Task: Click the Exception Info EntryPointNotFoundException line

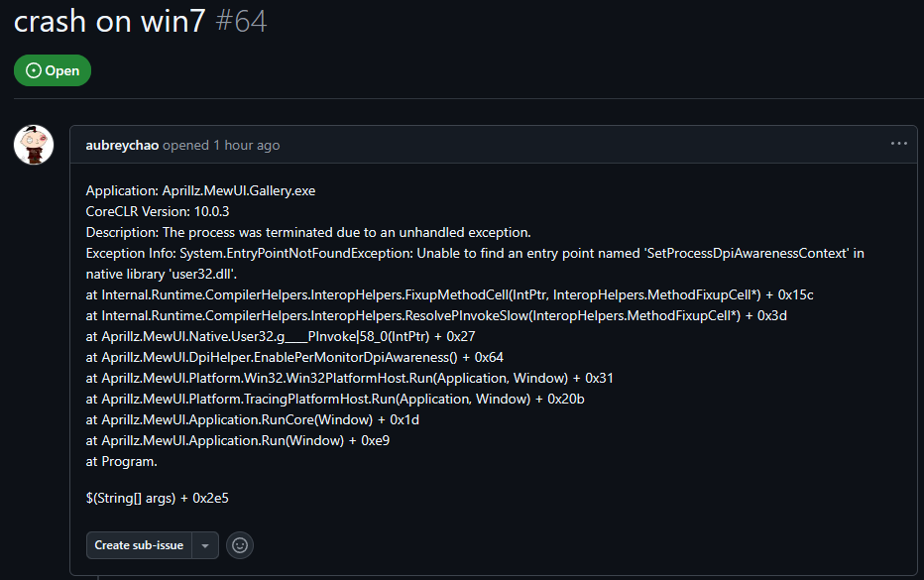Action: 475,253
